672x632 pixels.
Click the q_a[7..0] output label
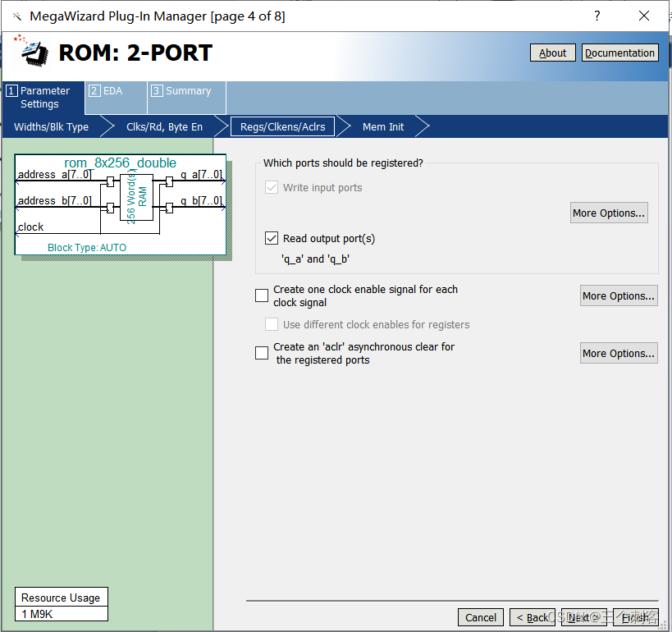(x=201, y=175)
